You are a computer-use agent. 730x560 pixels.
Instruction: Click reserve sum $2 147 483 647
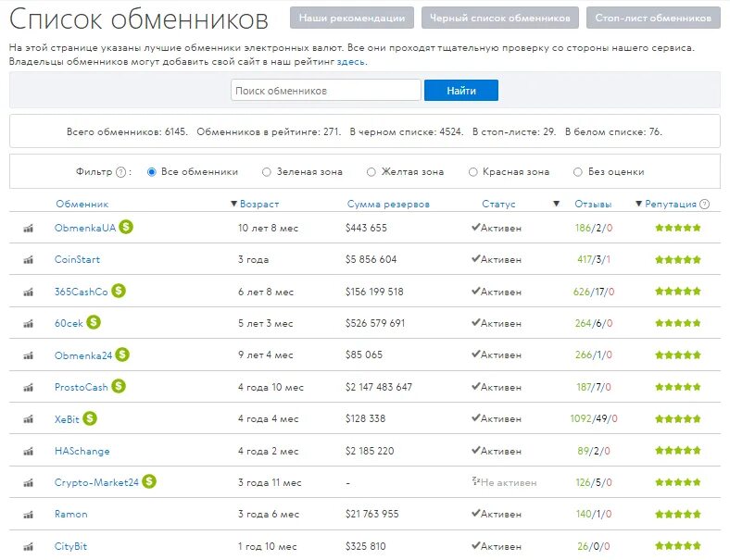pyautogui.click(x=379, y=387)
